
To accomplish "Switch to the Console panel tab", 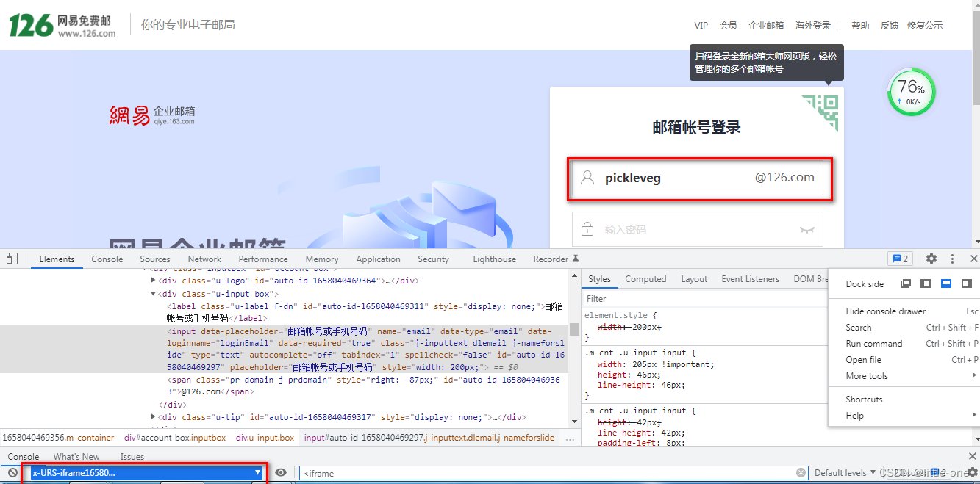I will [x=107, y=259].
